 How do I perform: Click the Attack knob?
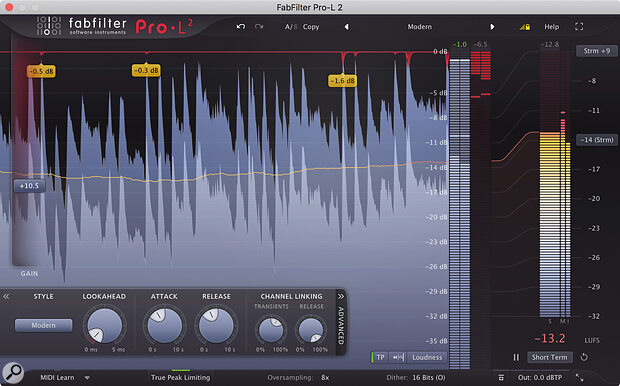pyautogui.click(x=164, y=326)
